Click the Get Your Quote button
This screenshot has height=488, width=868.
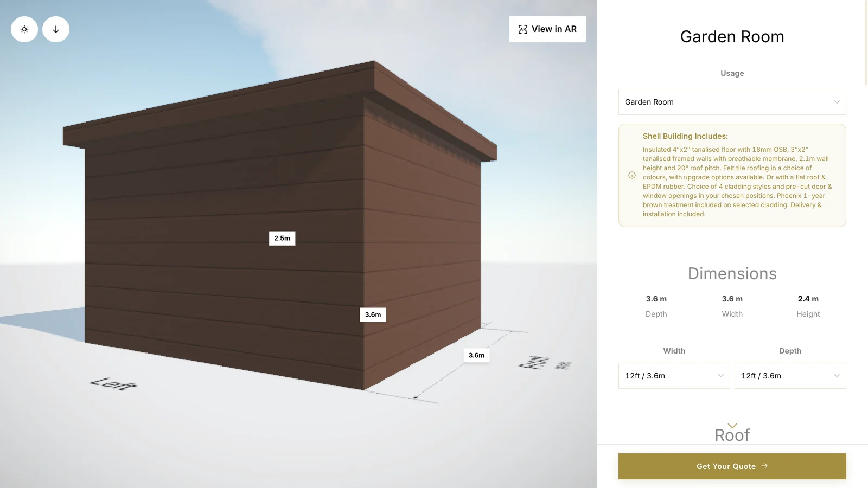tap(732, 466)
